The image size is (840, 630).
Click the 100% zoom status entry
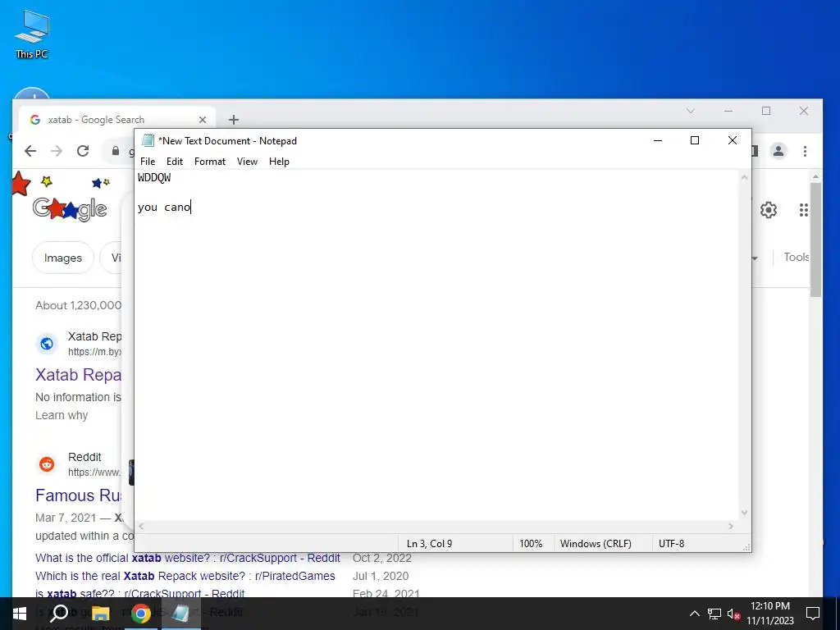[531, 543]
